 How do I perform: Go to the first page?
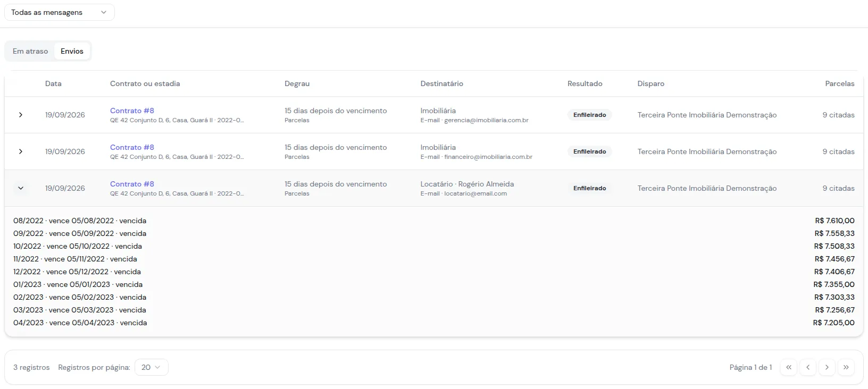click(x=789, y=367)
